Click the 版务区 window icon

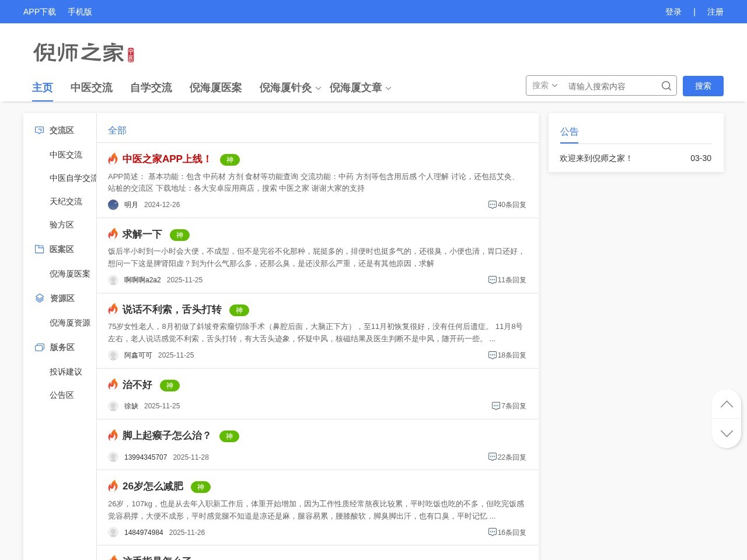tap(39, 347)
